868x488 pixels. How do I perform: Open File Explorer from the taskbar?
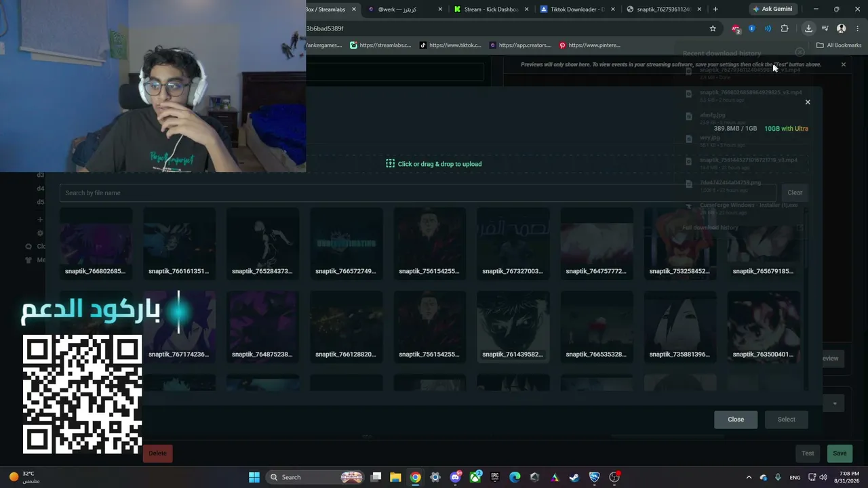(x=395, y=477)
